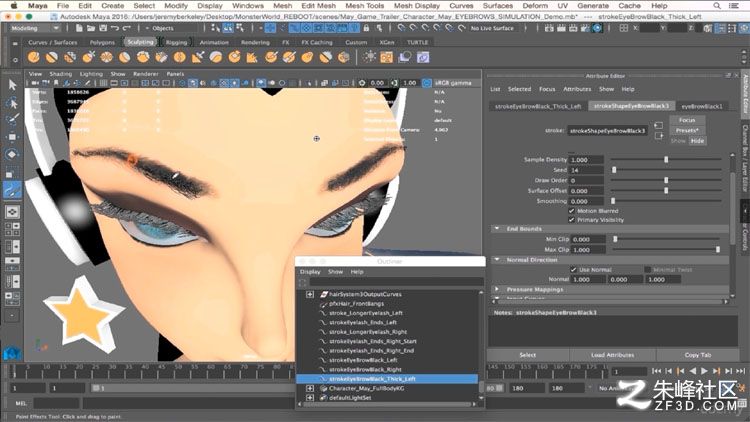Toggle the Minimal Twist checkbox
Viewport: 750px width, 422px height.
click(647, 270)
